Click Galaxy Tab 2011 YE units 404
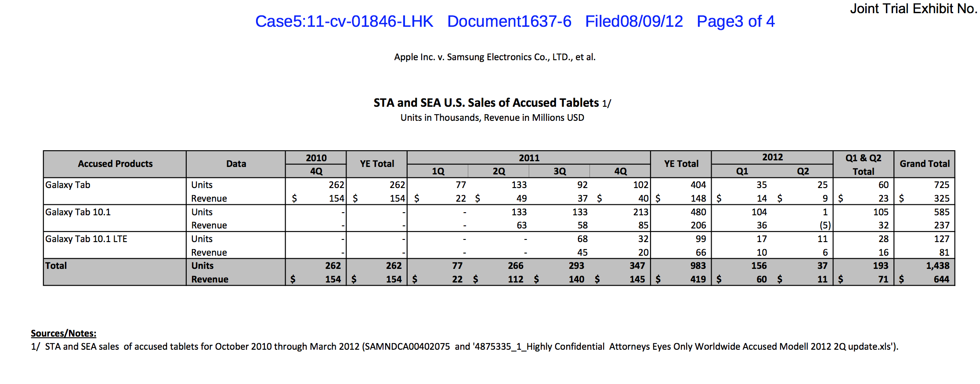 pos(698,185)
